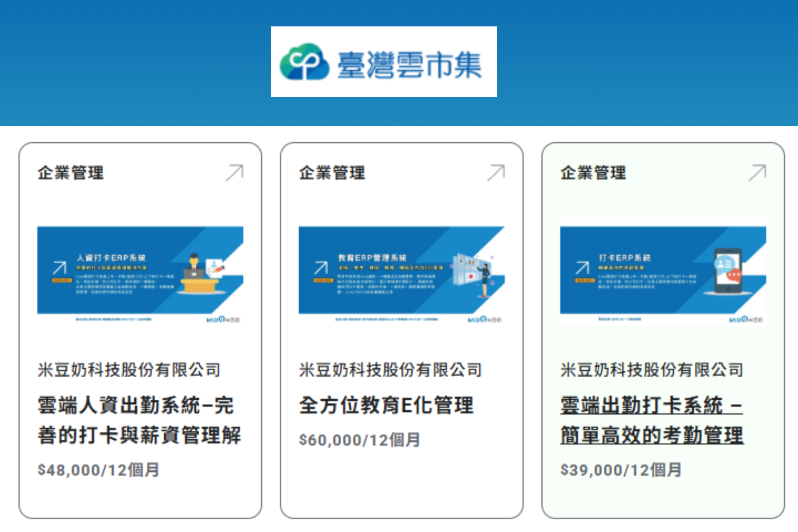
Task: Click the white arrow inside the 人資打卡ERP系統 banner
Action: [60, 268]
